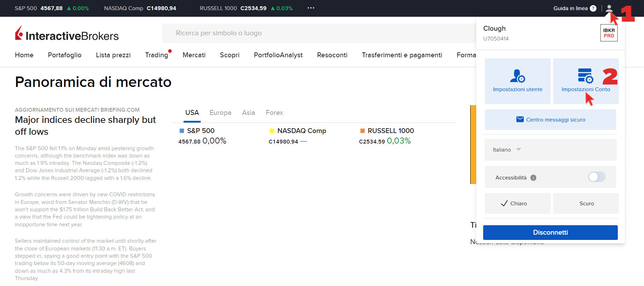Click account number U7050414
The height and width of the screenshot is (286, 644).
click(496, 39)
